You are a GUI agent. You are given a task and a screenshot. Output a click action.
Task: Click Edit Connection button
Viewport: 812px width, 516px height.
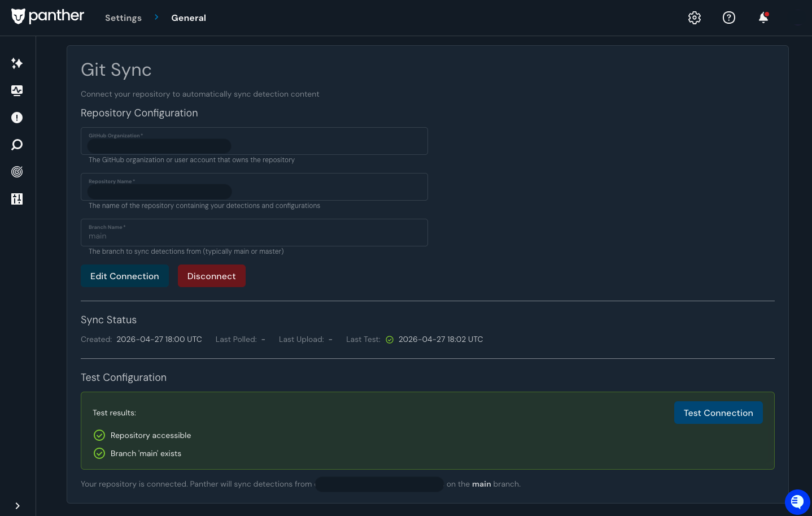[125, 276]
